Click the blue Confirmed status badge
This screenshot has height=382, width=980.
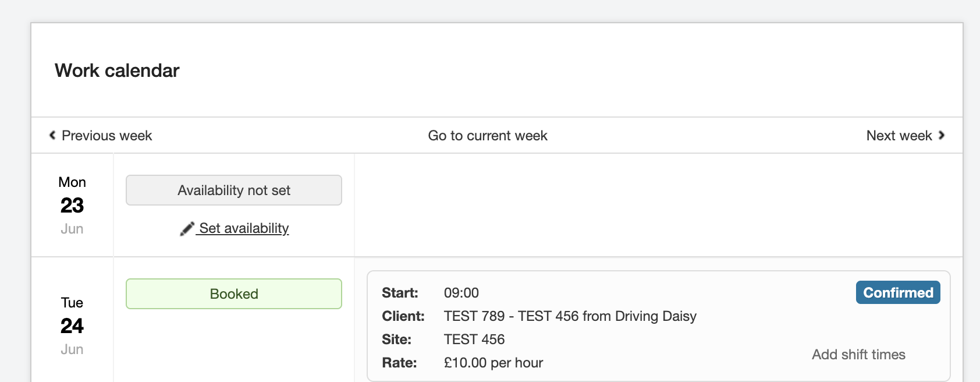click(x=897, y=293)
